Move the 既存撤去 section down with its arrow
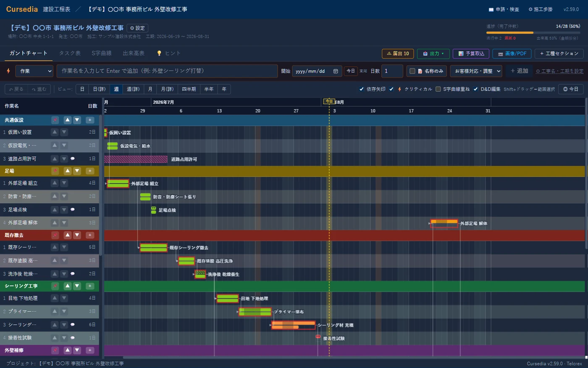The height and width of the screenshot is (368, 588). (x=77, y=235)
